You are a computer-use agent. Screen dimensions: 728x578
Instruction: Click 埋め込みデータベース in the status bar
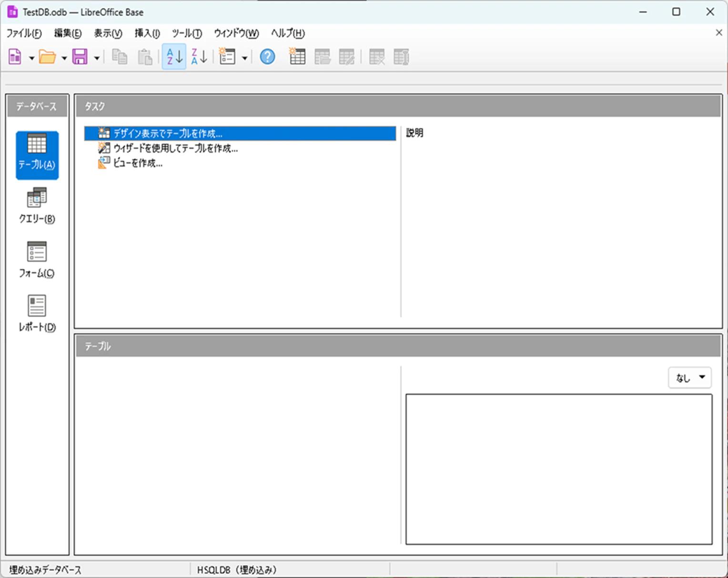[45, 570]
